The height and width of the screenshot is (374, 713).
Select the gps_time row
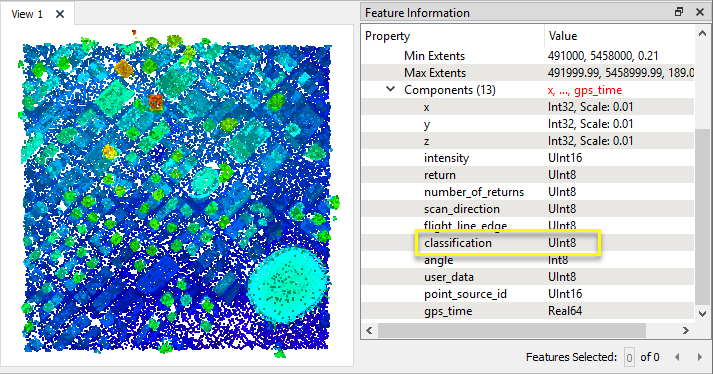point(528,311)
